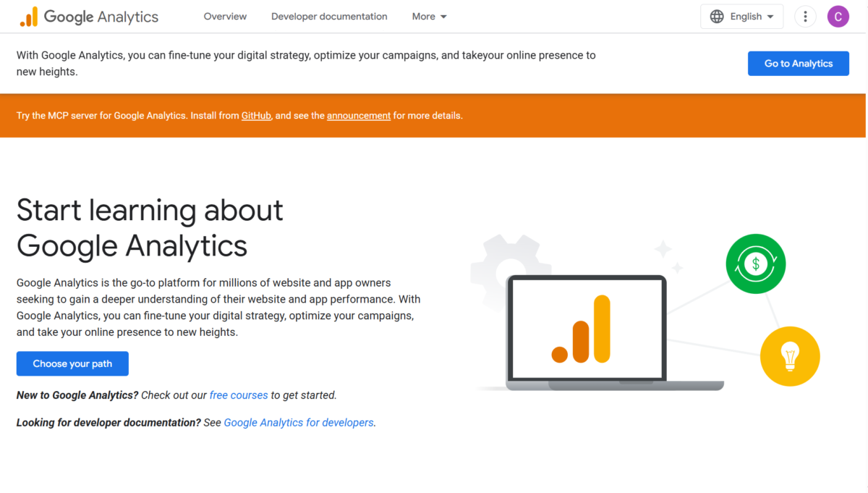Image resolution: width=868 pixels, height=493 pixels.
Task: Go to Developer documentation tab
Action: [x=329, y=17]
